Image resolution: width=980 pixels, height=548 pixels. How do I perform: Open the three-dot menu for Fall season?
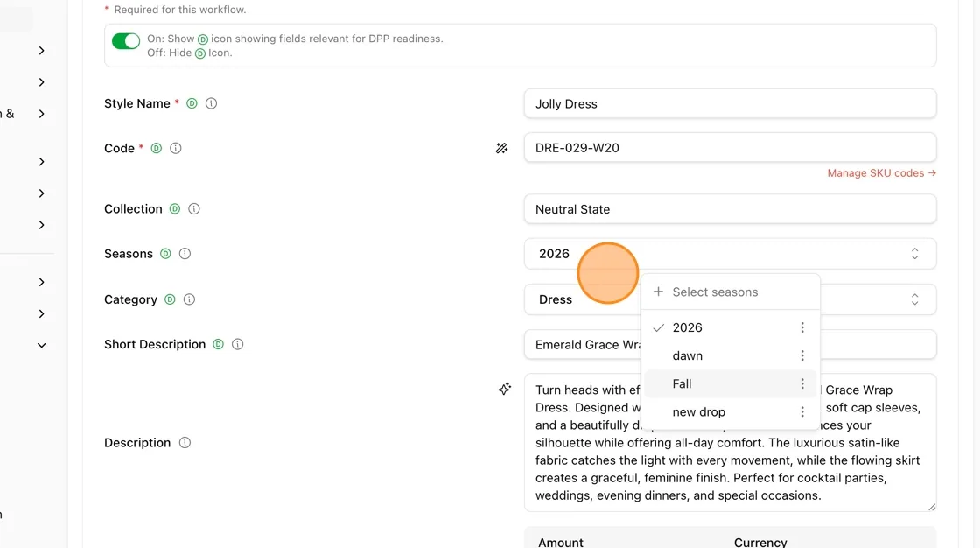(x=802, y=383)
